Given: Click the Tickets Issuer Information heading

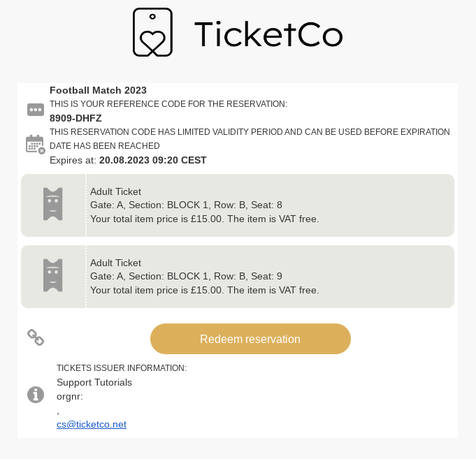Looking at the screenshot, I should click(122, 368).
